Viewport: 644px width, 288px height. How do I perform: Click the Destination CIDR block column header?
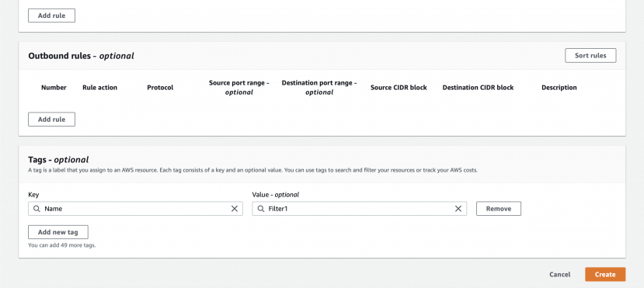click(x=478, y=88)
